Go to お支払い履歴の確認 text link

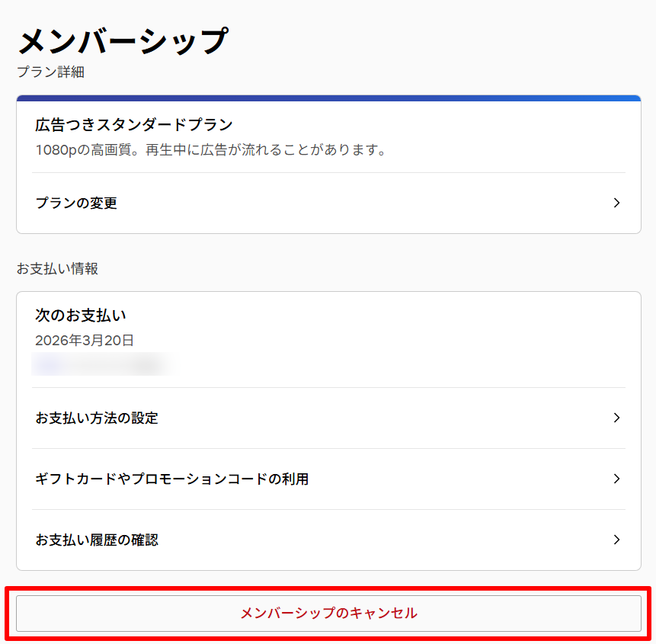(97, 540)
